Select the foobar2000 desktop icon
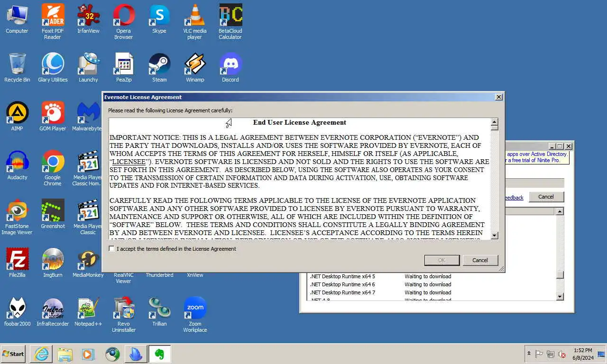 (17, 312)
